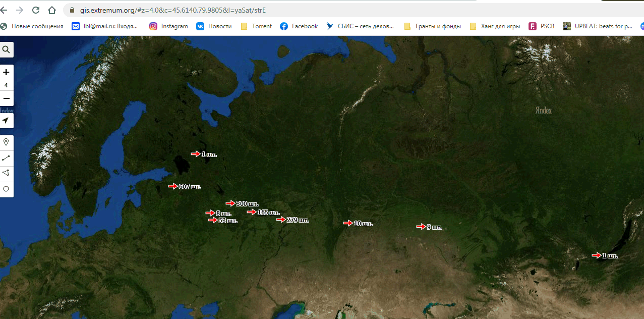Image resolution: width=644 pixels, height=319 pixels.
Task: Select the draw line tool
Action: tap(6, 158)
